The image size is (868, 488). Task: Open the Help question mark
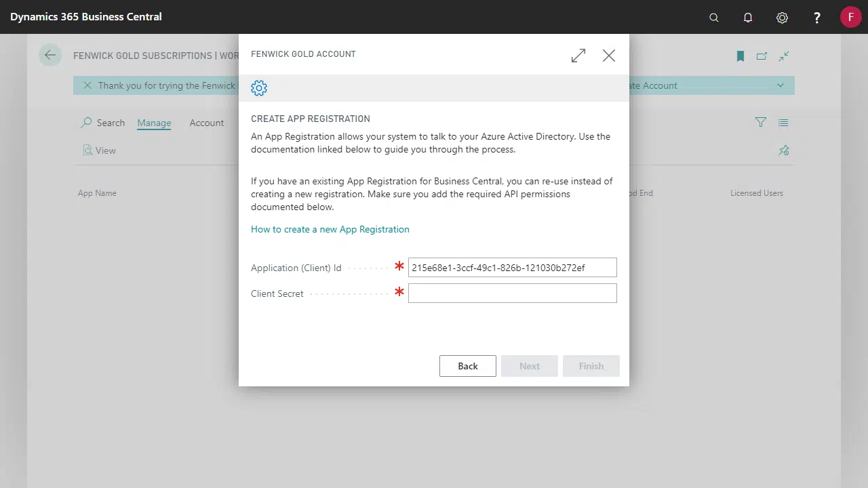coord(817,18)
